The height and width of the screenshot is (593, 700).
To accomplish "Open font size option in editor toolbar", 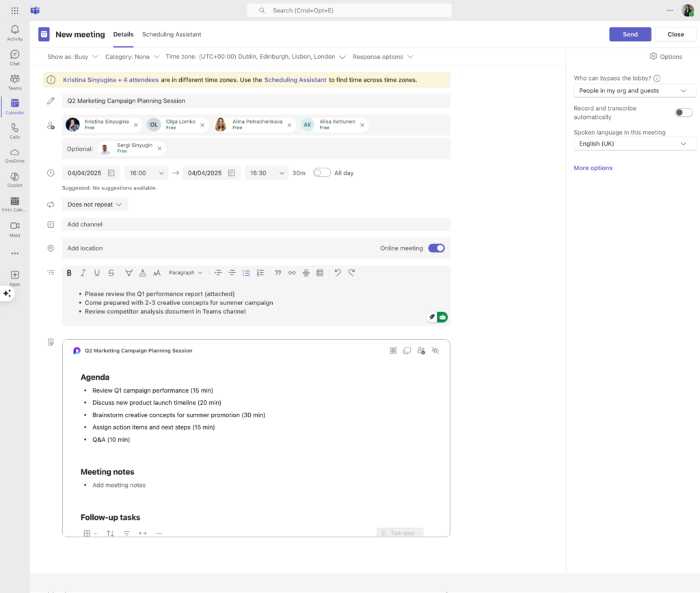I will (x=157, y=273).
